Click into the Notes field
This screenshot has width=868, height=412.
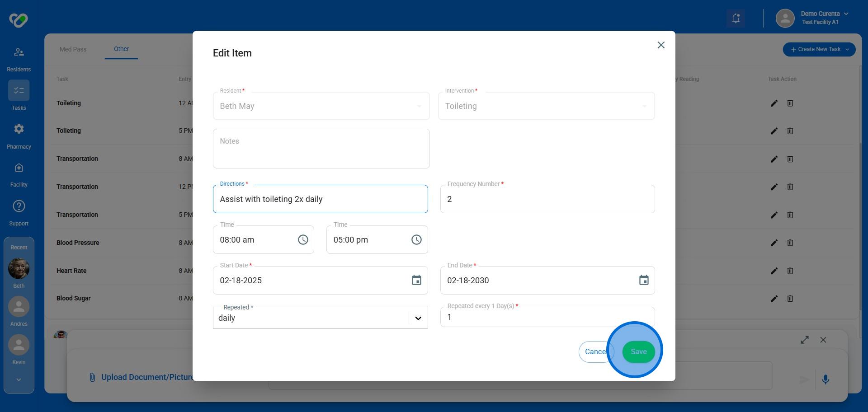click(321, 149)
